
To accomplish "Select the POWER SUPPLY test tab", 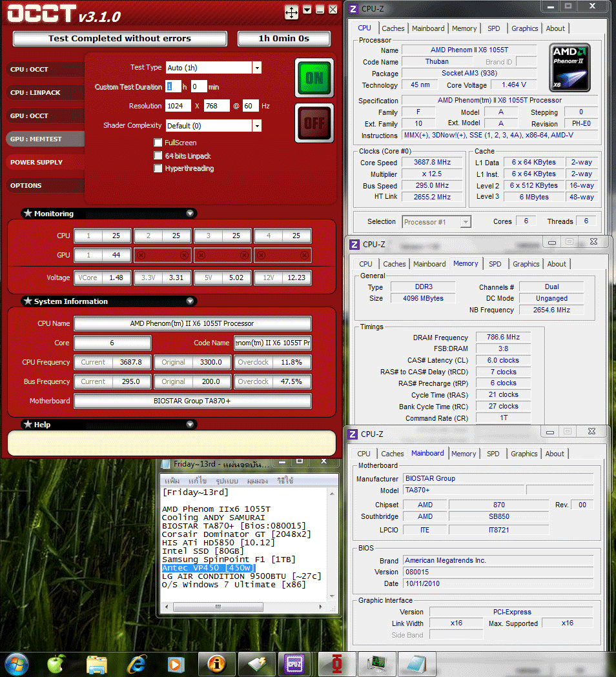I will tap(45, 163).
